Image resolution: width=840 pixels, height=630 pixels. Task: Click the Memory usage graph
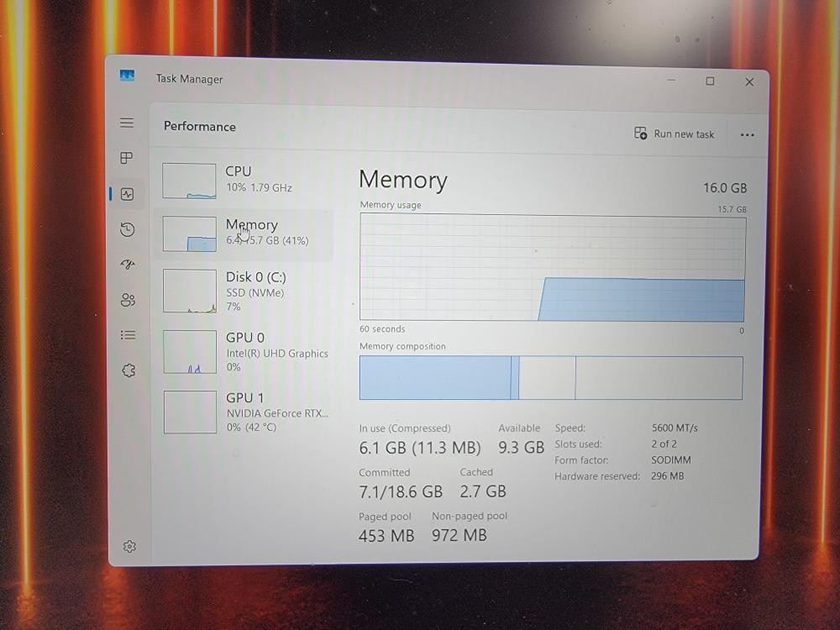(553, 267)
